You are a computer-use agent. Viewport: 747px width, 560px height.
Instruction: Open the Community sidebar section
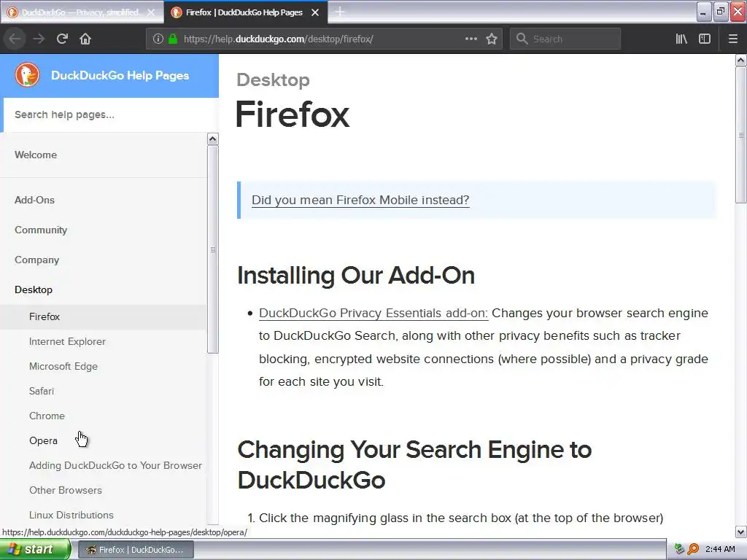point(41,230)
